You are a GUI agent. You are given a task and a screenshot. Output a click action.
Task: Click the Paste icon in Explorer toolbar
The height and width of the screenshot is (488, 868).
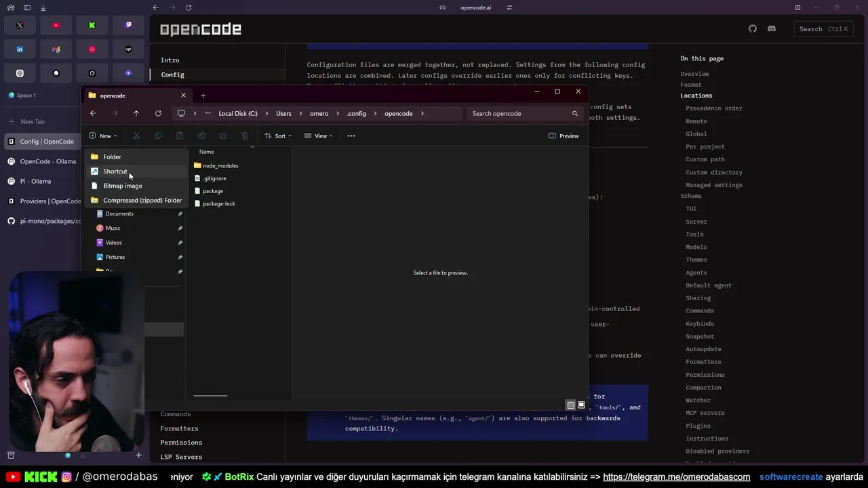(180, 136)
